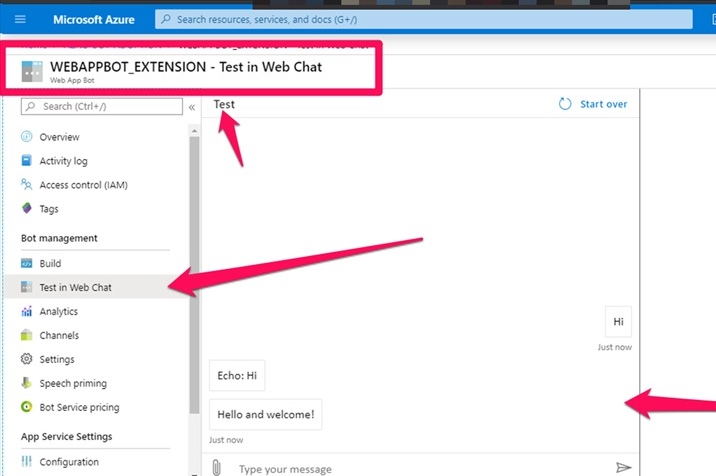The width and height of the screenshot is (716, 476).
Task: Open Channels
Action: pos(59,335)
